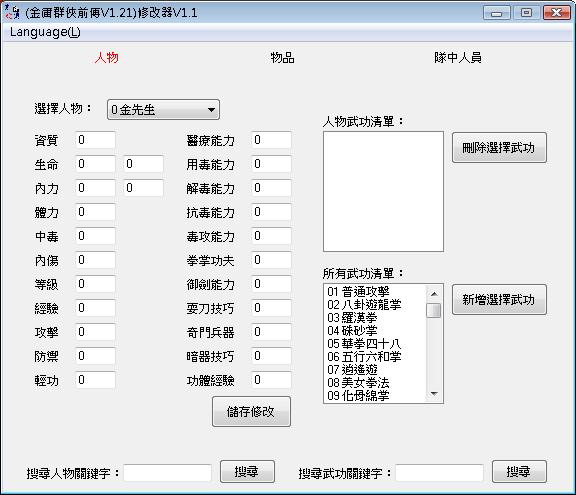The height and width of the screenshot is (495, 576).
Task: Switch to the 隊中人員 tab
Action: click(x=458, y=58)
